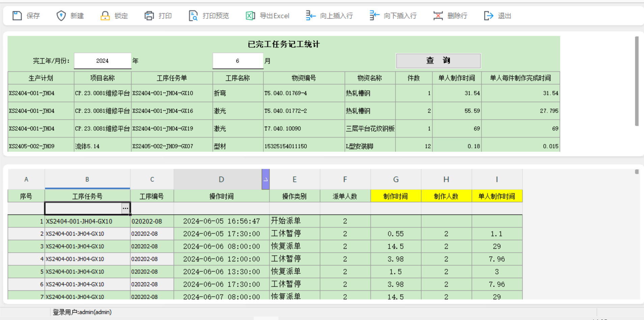The image size is (644, 320).
Task: Click the yellow 制作时间 column header
Action: [x=395, y=196]
